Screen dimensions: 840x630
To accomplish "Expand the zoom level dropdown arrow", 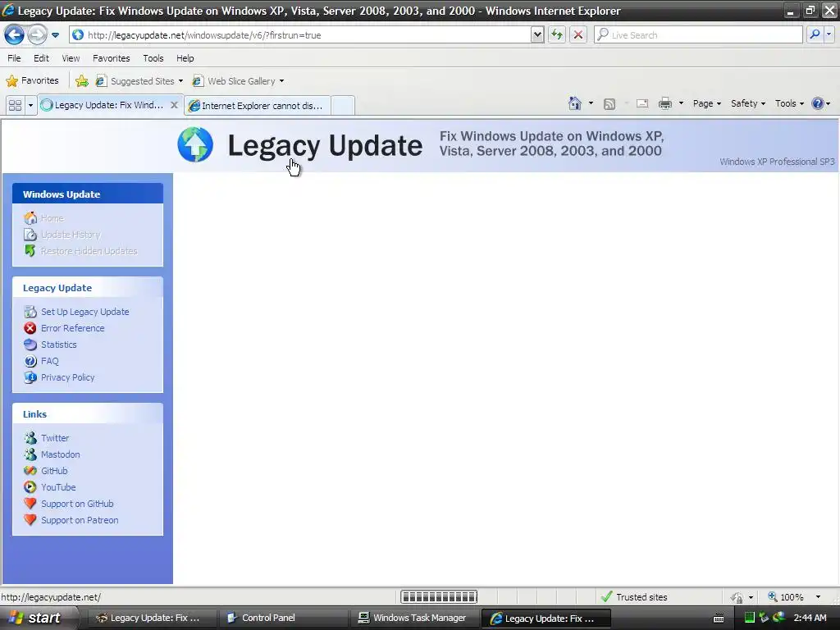I will point(818,597).
